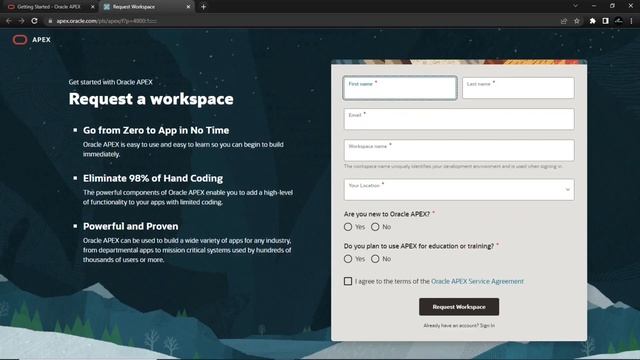This screenshot has width=640, height=360.
Task: Close the Request Workspace tab
Action: click(188, 7)
